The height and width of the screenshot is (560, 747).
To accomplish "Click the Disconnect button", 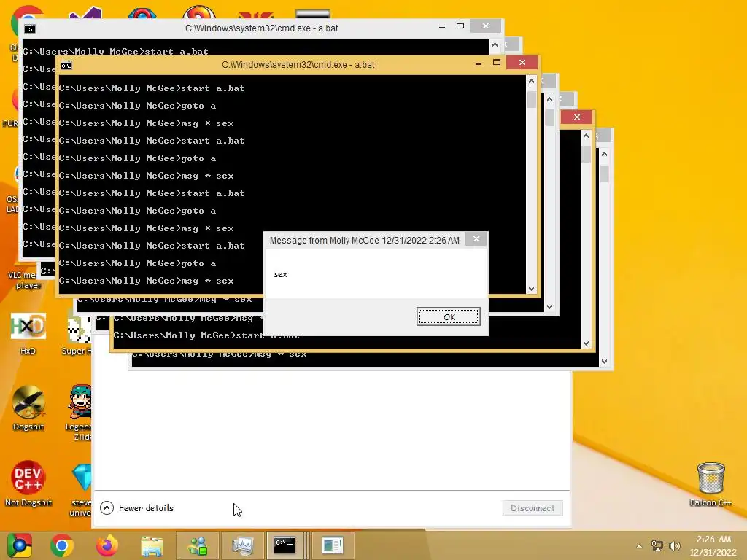I will point(533,507).
